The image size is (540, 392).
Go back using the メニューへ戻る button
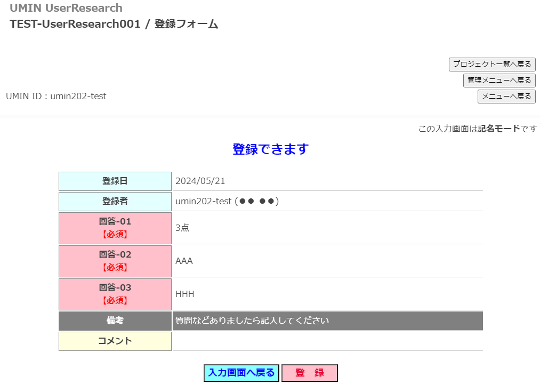(x=506, y=97)
